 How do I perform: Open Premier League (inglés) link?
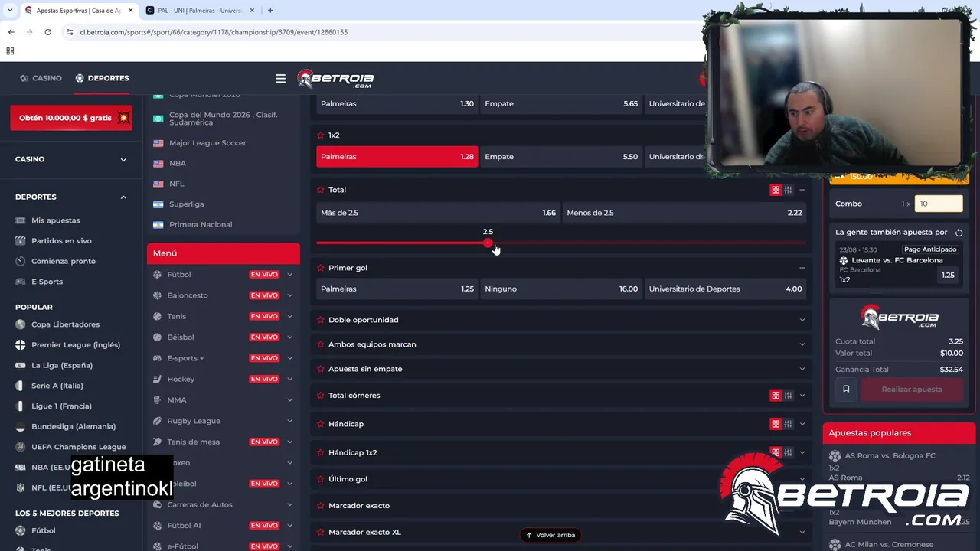[76, 345]
